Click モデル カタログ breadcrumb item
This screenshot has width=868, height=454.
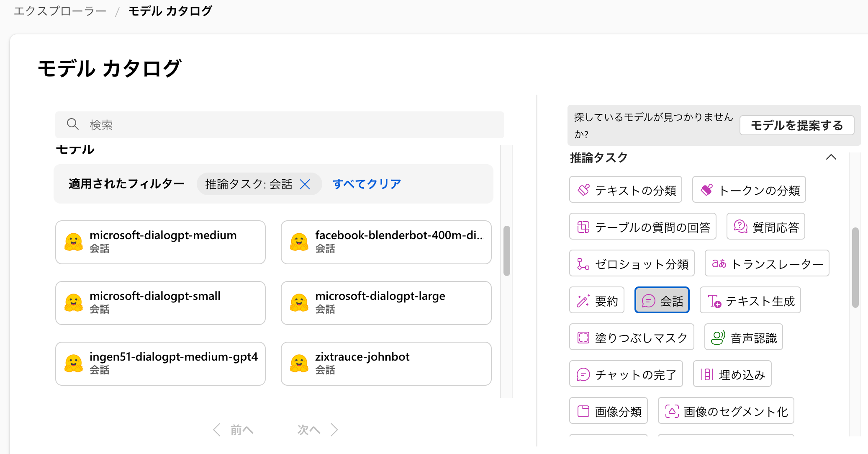[170, 11]
